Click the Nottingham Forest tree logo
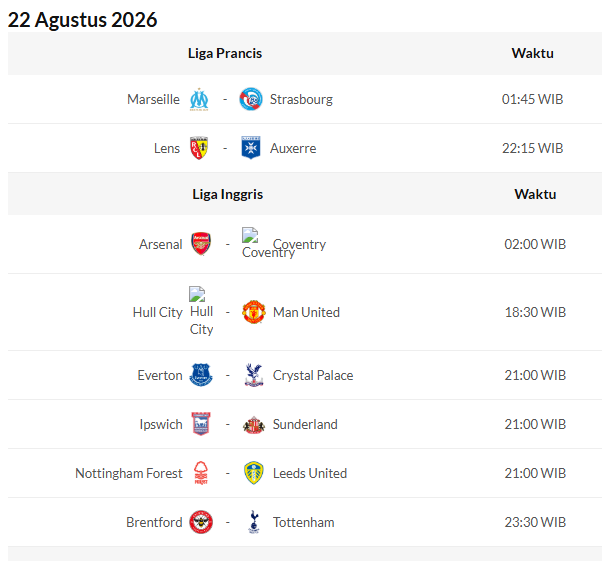The image size is (602, 561). (x=201, y=473)
